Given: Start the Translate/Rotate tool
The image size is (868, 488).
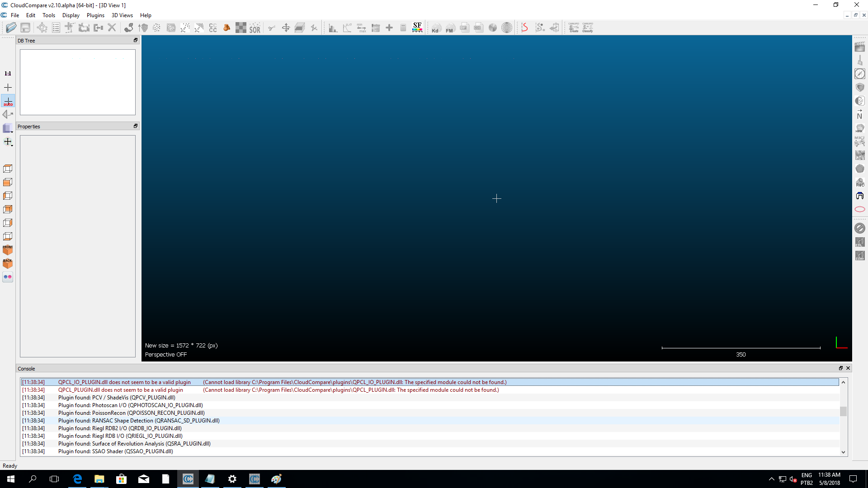Looking at the screenshot, I should point(286,28).
